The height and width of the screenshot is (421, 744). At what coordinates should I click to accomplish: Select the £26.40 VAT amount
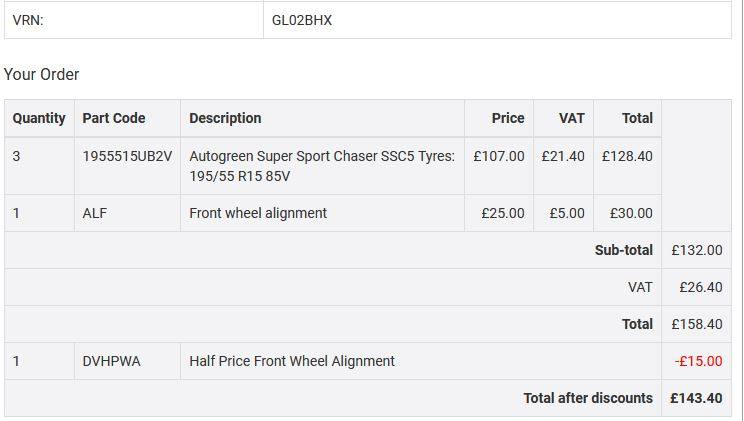pyautogui.click(x=700, y=287)
